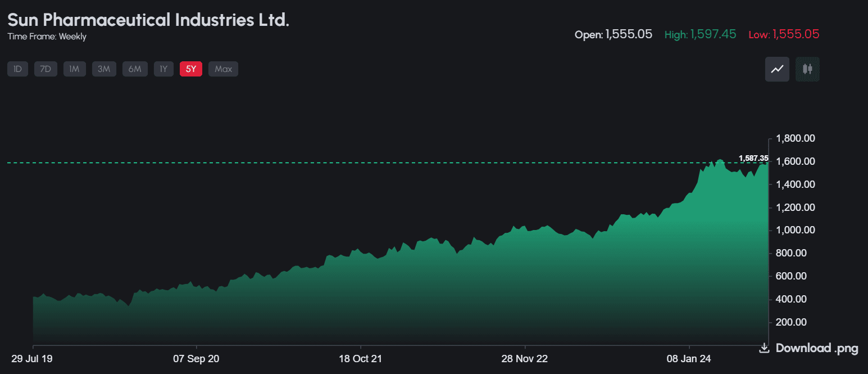The width and height of the screenshot is (868, 374).
Task: Switch to the 1D timeframe tab
Action: [17, 69]
